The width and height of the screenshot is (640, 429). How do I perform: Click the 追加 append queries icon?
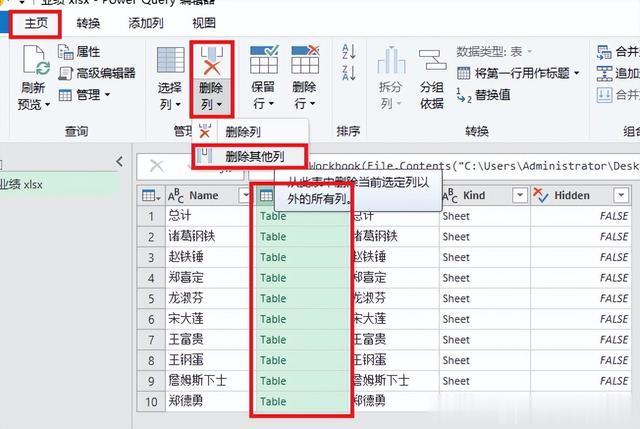point(604,73)
